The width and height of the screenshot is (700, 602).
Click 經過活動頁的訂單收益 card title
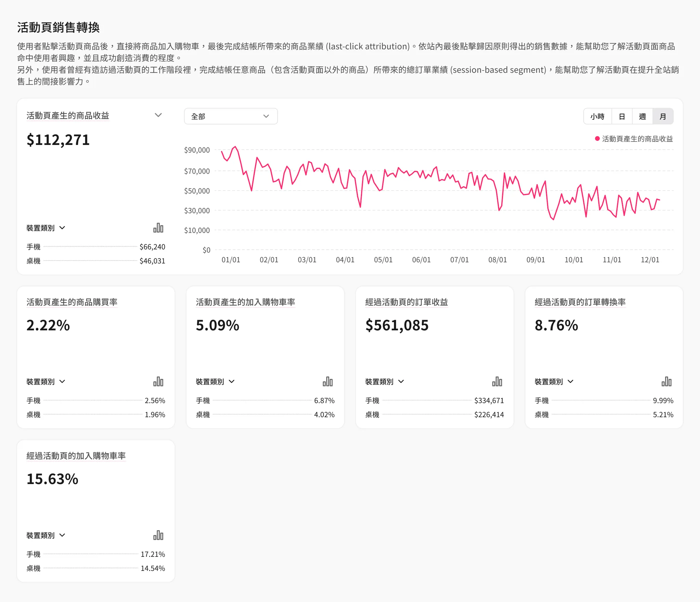pyautogui.click(x=406, y=302)
